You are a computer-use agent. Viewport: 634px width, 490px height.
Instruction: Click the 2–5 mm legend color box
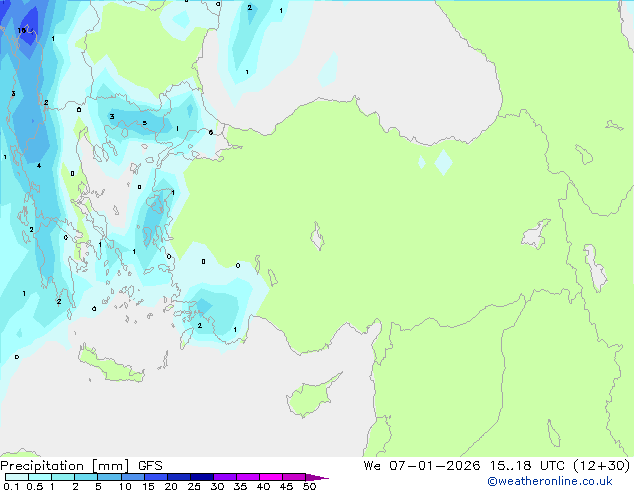(x=86, y=477)
